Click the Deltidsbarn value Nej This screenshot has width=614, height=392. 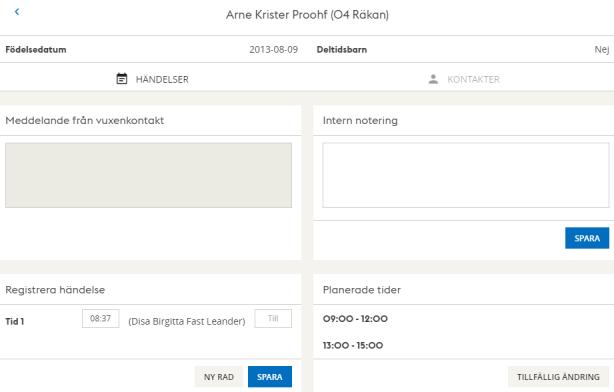point(601,50)
